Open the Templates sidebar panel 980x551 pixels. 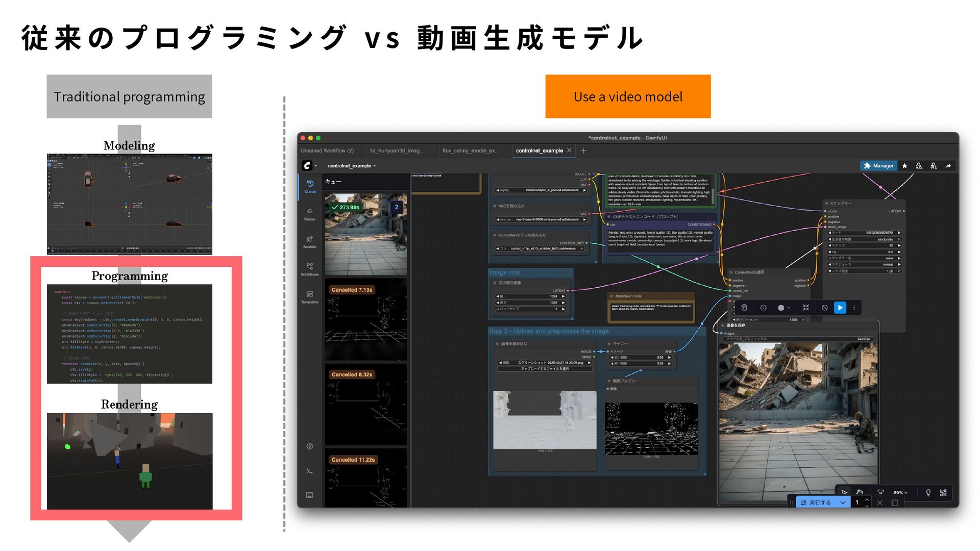click(310, 296)
